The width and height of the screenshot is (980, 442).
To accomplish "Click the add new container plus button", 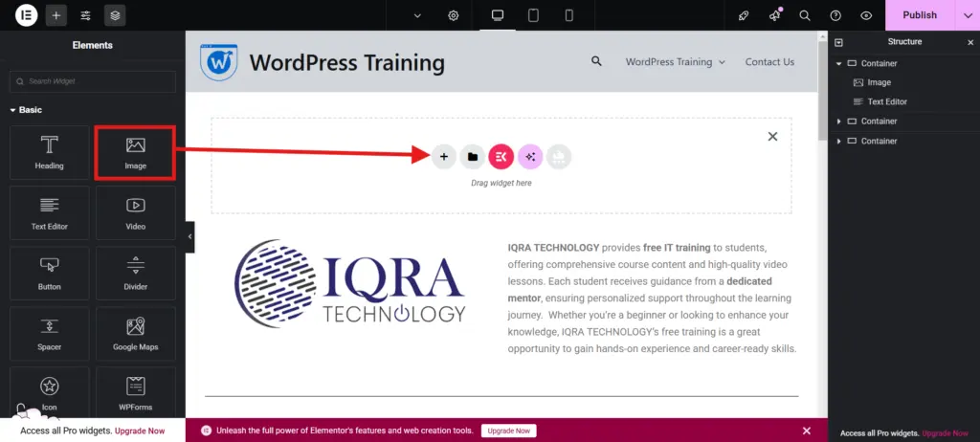I will (444, 156).
